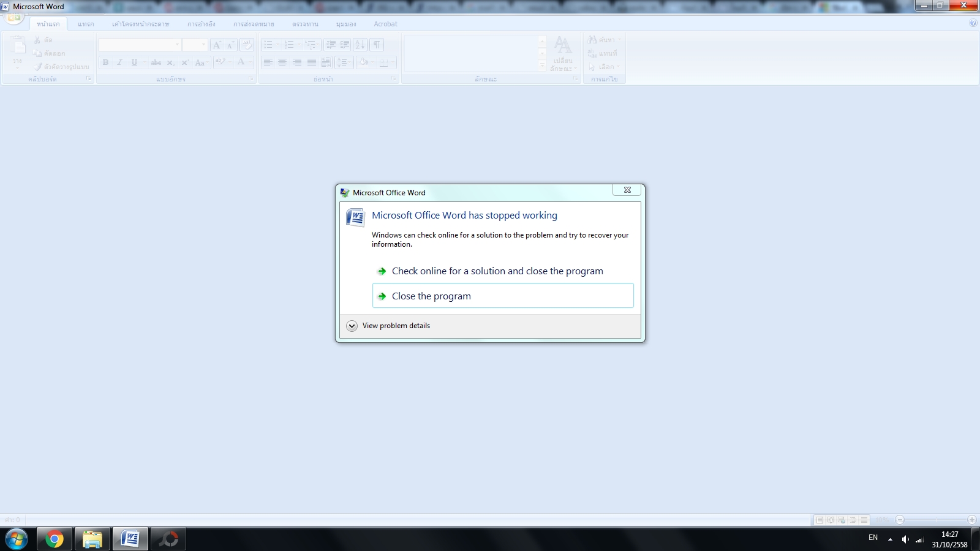Click the Format Painter command
Screen dimensions: 980x551
[61, 67]
